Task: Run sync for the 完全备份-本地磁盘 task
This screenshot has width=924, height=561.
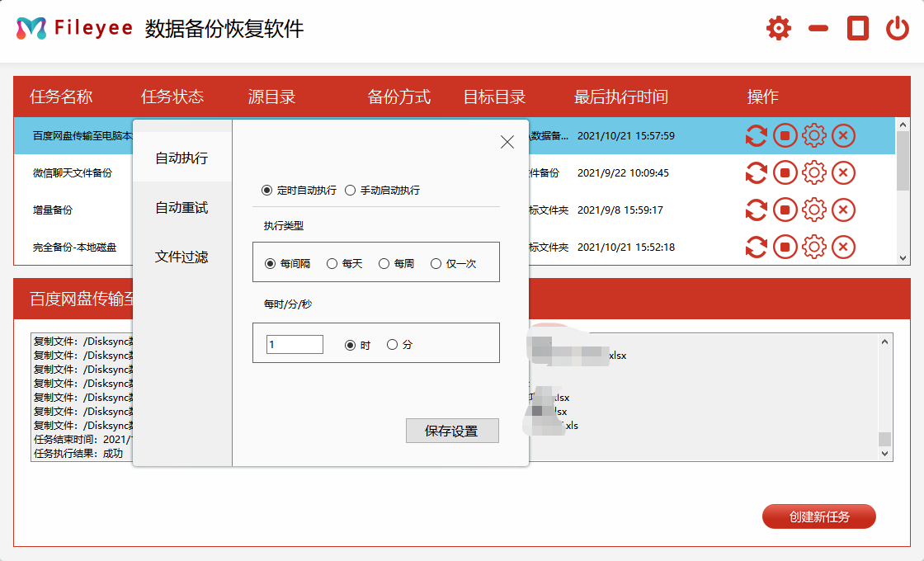Action: 757,247
